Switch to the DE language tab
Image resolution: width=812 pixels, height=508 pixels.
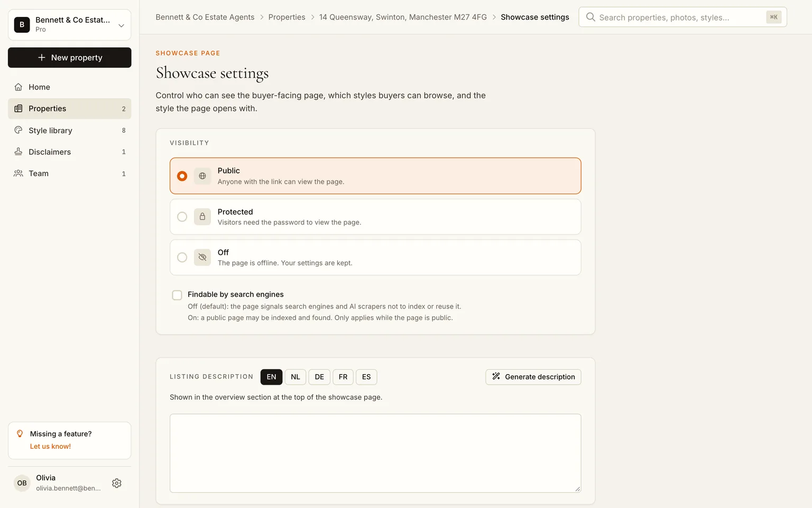coord(319,377)
